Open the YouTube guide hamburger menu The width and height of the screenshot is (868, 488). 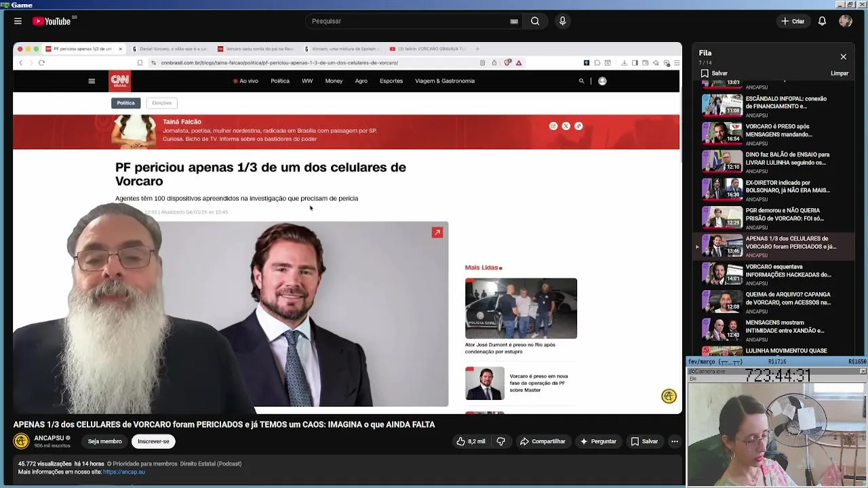tap(18, 21)
